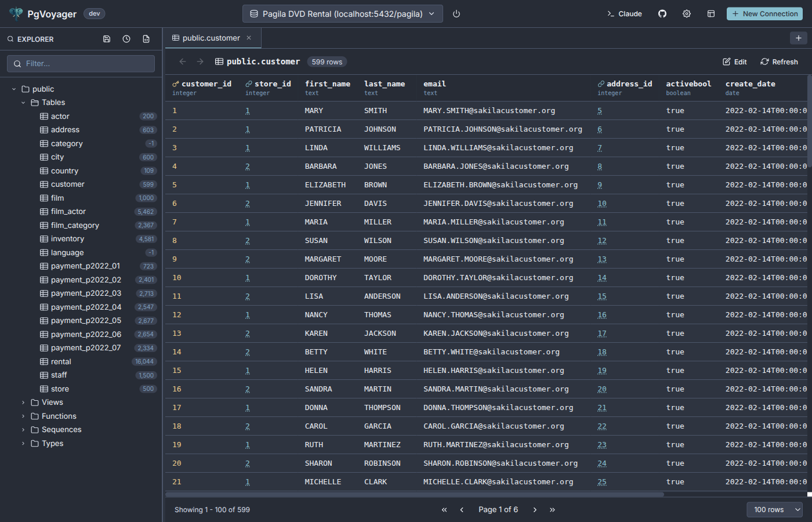The width and height of the screenshot is (812, 522).
Task: View query history via the clock icon
Action: point(126,38)
